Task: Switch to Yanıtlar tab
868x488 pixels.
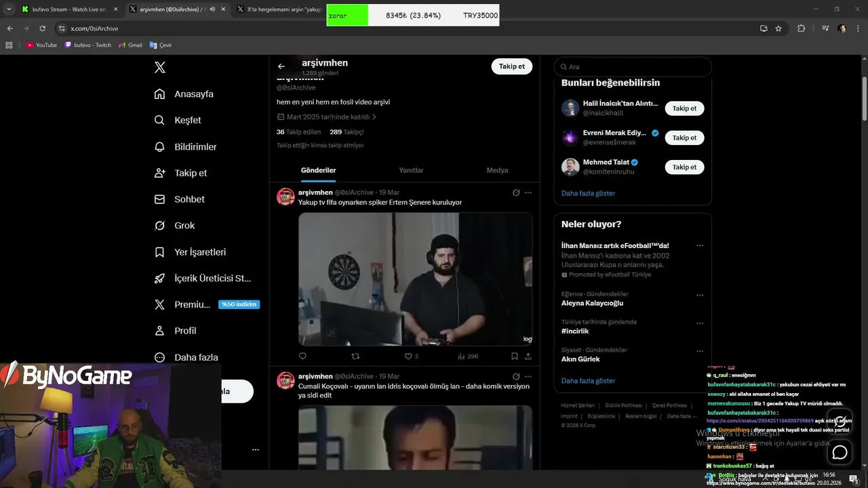Action: point(411,170)
